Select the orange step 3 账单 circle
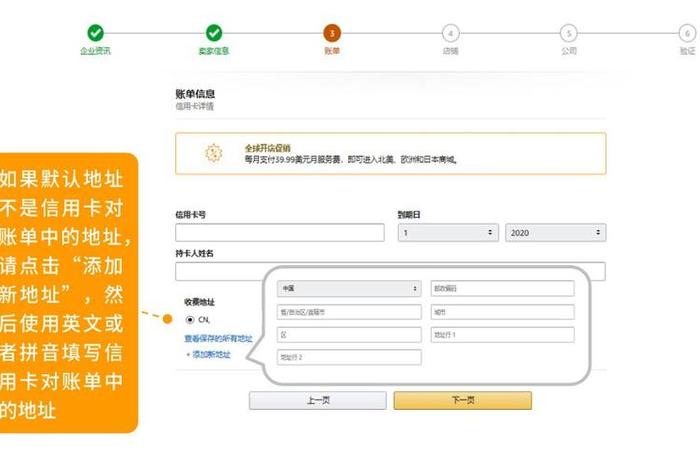The width and height of the screenshot is (700, 470). [x=332, y=33]
